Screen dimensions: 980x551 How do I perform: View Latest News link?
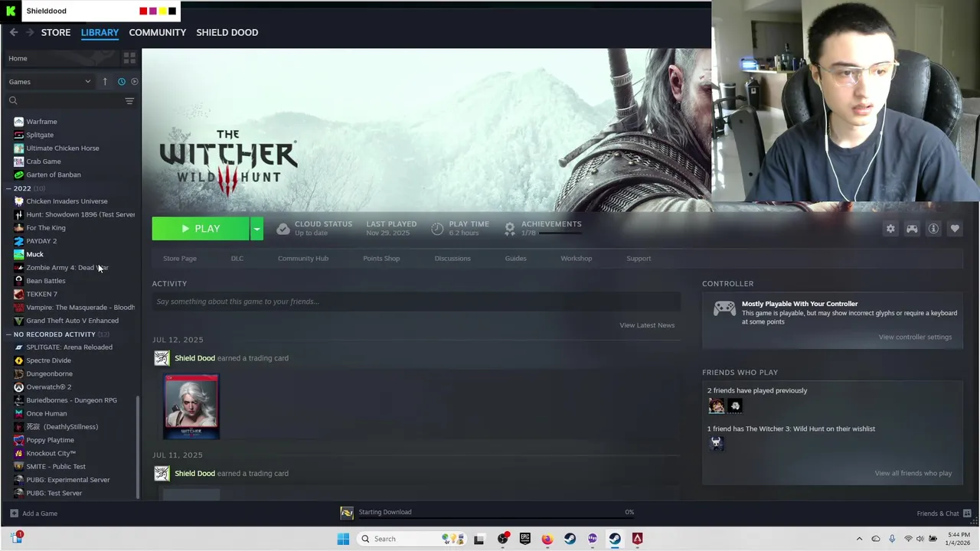(647, 325)
